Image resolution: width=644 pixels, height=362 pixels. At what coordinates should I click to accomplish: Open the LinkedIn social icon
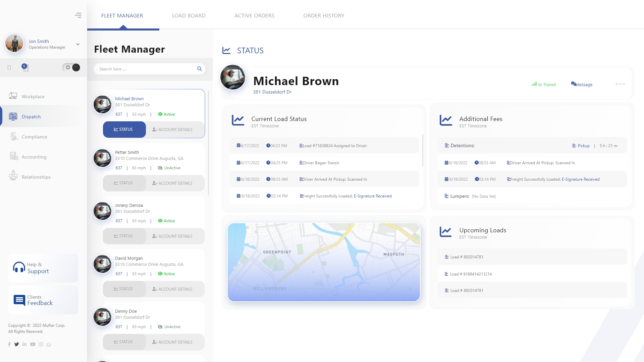24,344
